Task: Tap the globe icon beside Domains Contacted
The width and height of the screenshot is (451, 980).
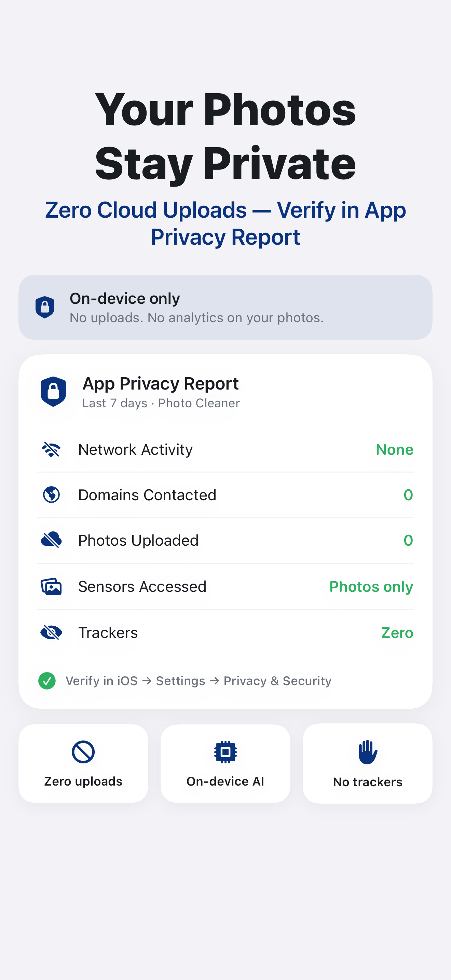Action: [x=51, y=495]
